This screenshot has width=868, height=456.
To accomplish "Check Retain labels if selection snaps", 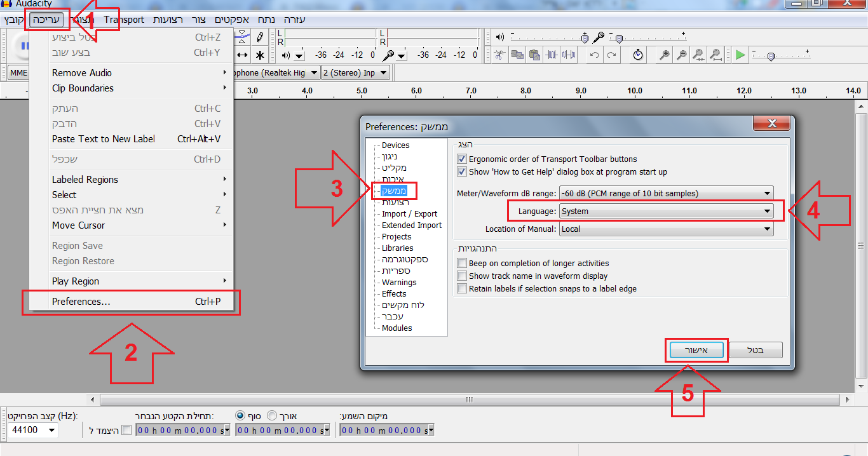I will 463,289.
